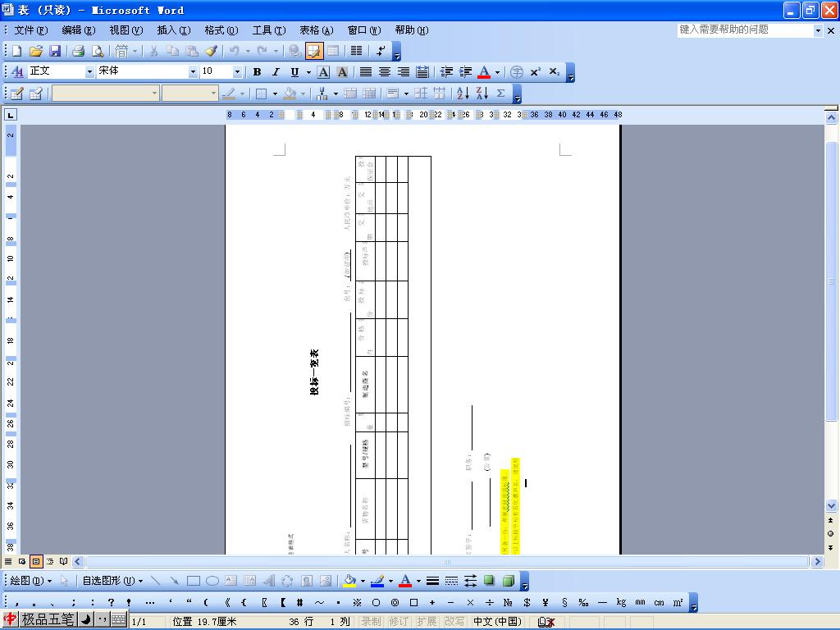Expand the Fill Color dropdown arrow
The width and height of the screenshot is (840, 630).
[x=363, y=582]
